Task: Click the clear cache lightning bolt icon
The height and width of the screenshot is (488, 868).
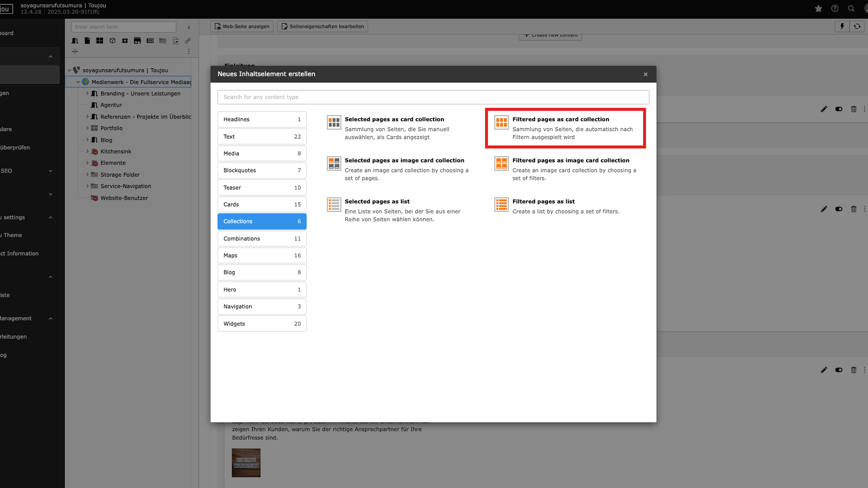Action: click(x=842, y=27)
